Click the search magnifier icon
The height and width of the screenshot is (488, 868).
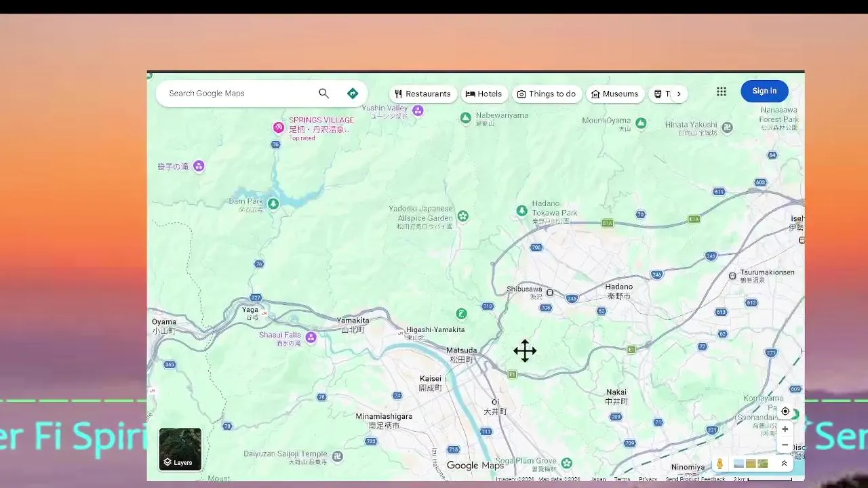(x=323, y=94)
